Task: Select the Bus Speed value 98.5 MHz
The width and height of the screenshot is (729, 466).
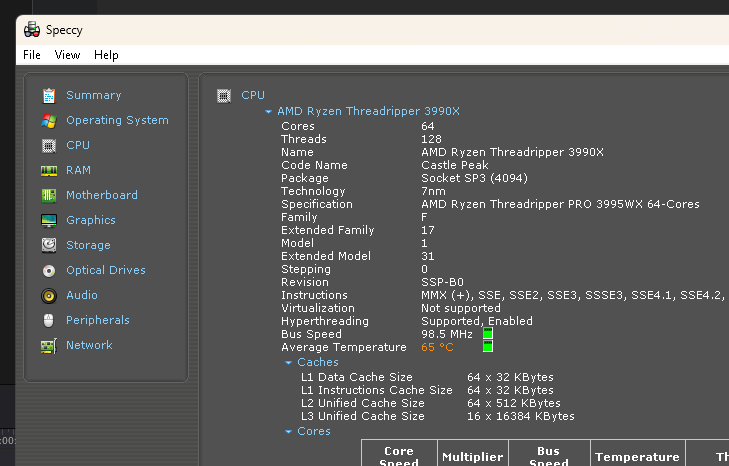Action: point(447,334)
